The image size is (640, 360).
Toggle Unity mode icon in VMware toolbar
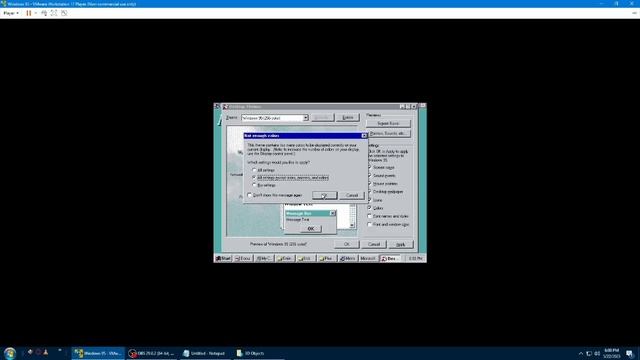tap(64, 13)
